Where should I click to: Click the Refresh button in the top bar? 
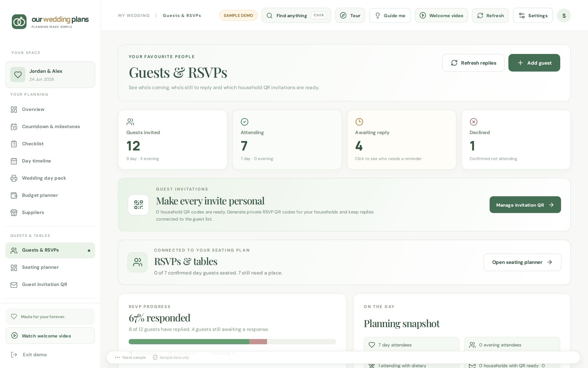click(x=490, y=15)
